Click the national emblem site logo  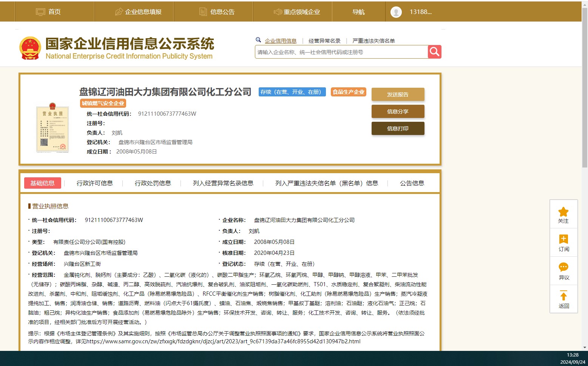coord(30,48)
